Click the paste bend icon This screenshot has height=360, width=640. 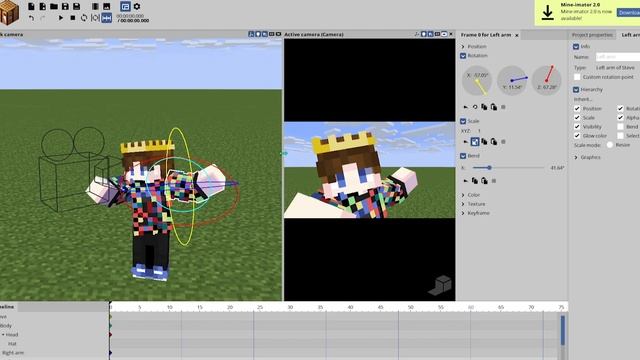[x=484, y=180]
